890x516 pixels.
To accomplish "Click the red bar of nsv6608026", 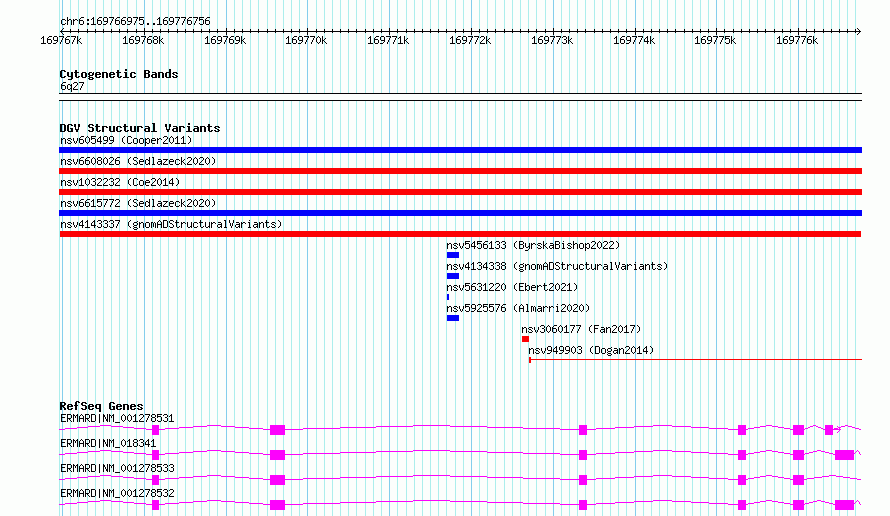I will click(x=460, y=171).
